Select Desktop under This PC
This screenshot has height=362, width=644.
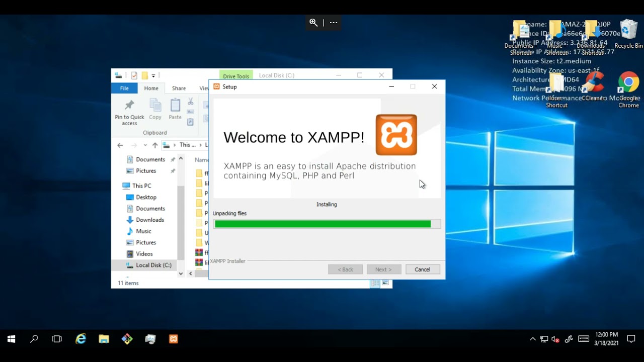pos(146,197)
